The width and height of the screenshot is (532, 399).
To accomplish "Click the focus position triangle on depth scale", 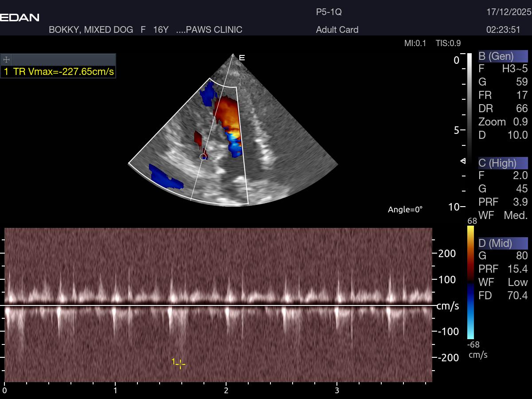I will click(x=463, y=160).
